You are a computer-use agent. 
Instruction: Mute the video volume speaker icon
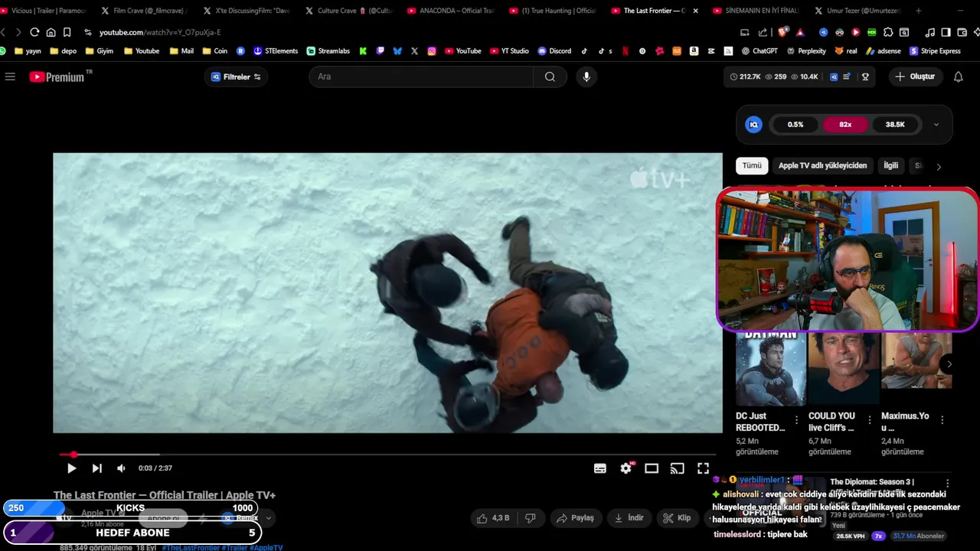click(x=121, y=468)
